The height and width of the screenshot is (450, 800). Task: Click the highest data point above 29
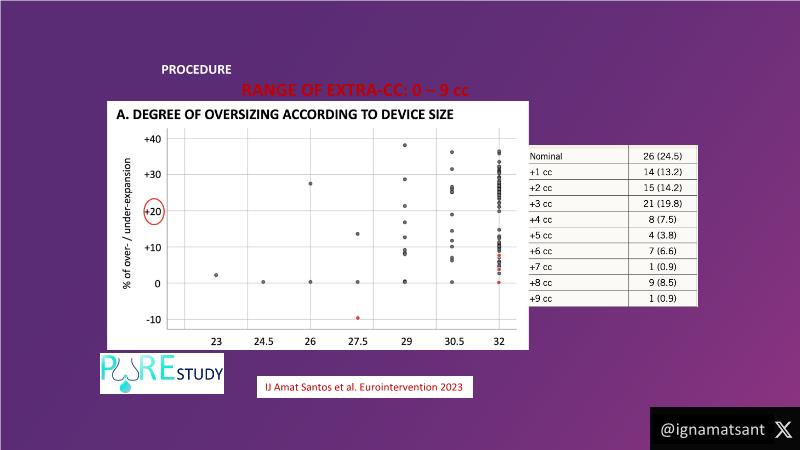click(x=404, y=145)
